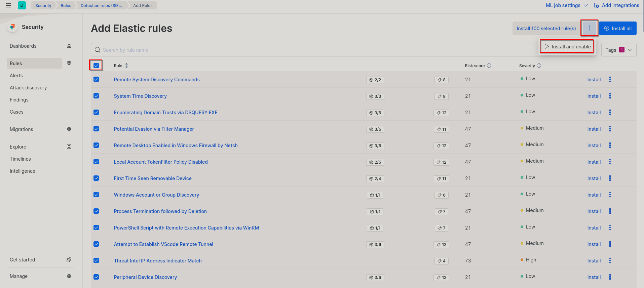Install Threat Intel IP Address Indicator Match rule

(x=594, y=261)
